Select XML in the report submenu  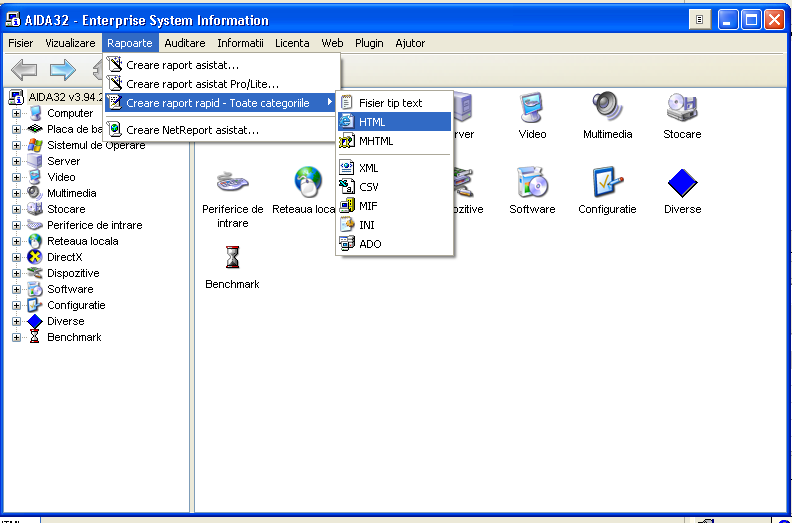(394, 168)
